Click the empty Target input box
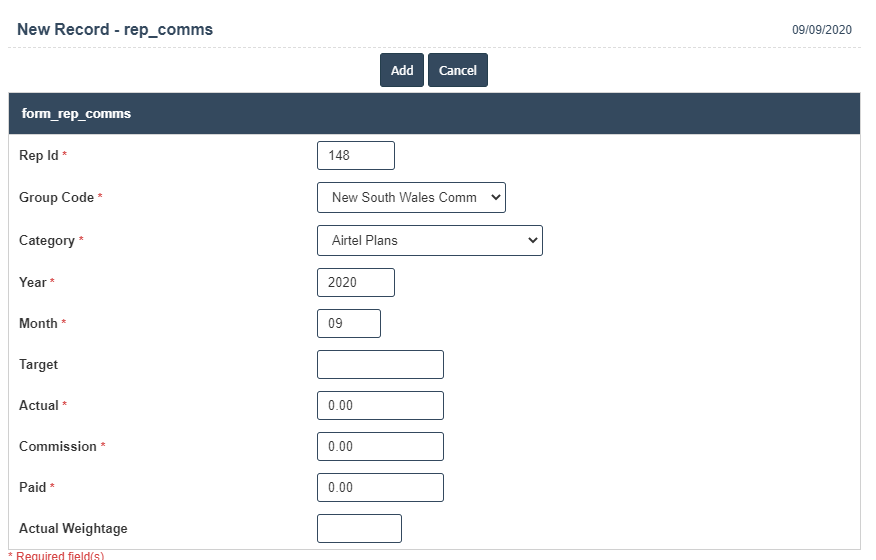 point(380,365)
